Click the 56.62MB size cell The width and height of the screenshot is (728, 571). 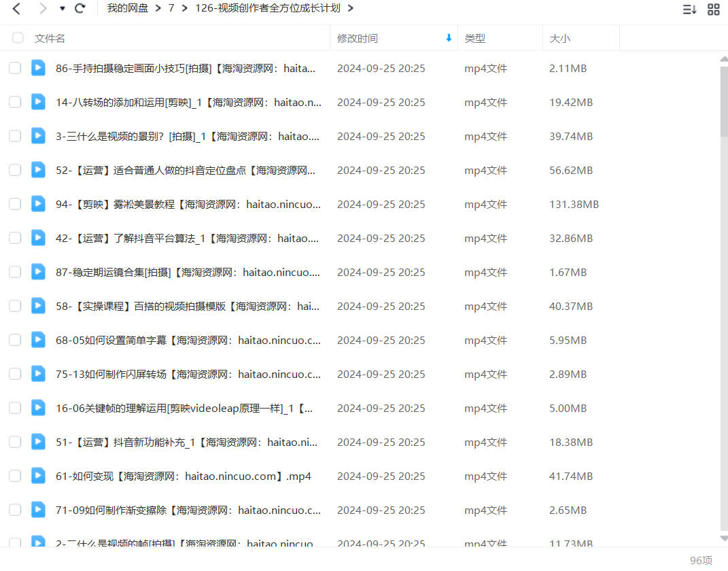571,171
